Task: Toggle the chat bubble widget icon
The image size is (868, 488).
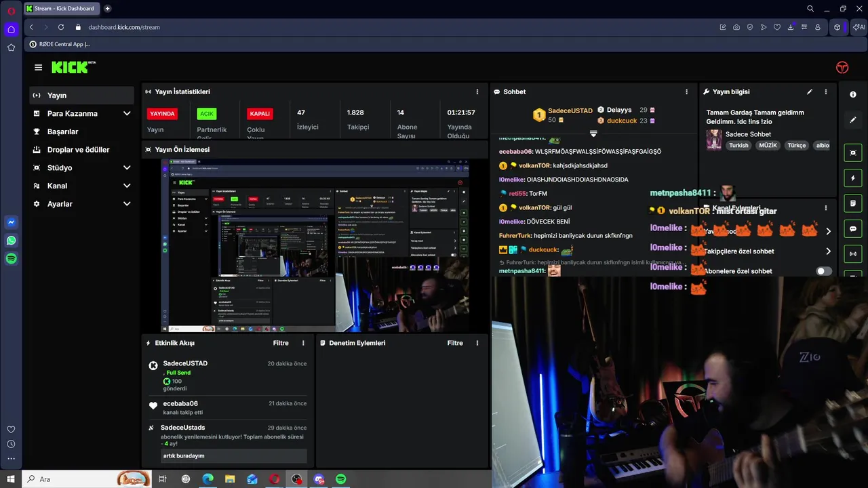Action: [853, 229]
